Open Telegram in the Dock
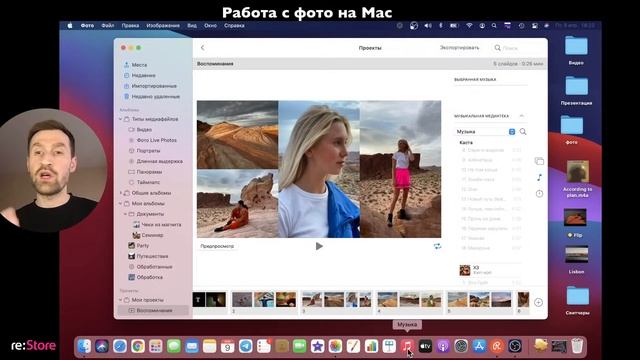Viewport: 640px width, 360px height. pyautogui.click(x=246, y=346)
